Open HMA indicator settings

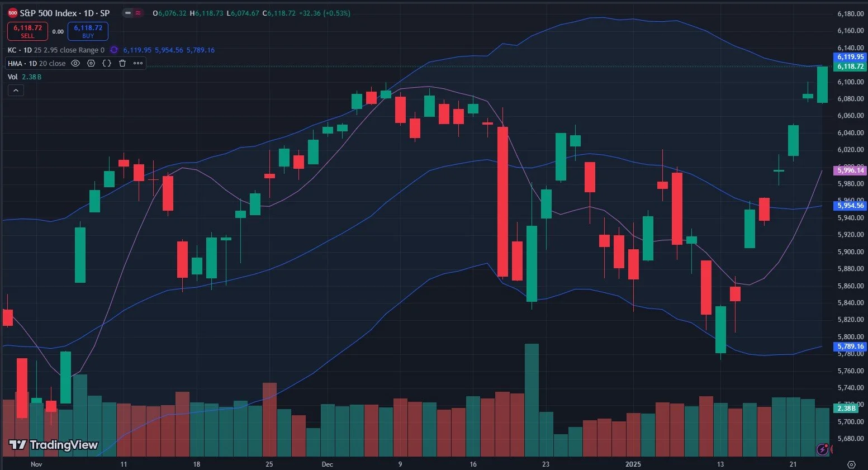[91, 64]
